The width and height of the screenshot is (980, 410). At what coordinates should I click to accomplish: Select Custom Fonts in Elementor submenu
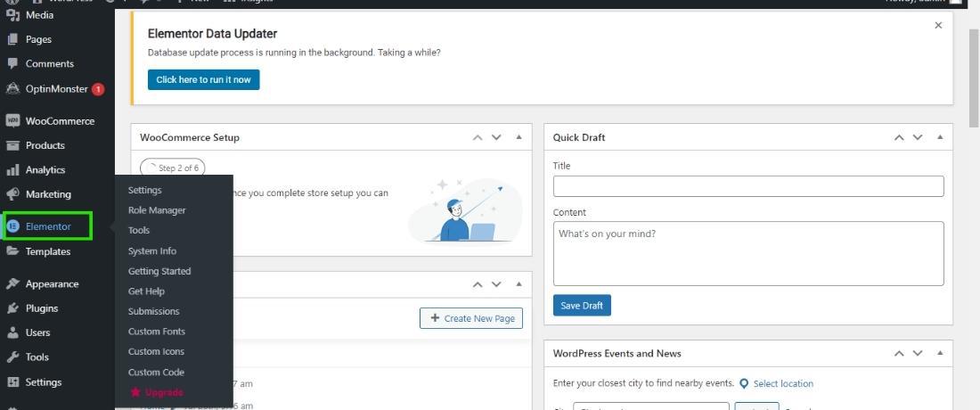pos(157,332)
